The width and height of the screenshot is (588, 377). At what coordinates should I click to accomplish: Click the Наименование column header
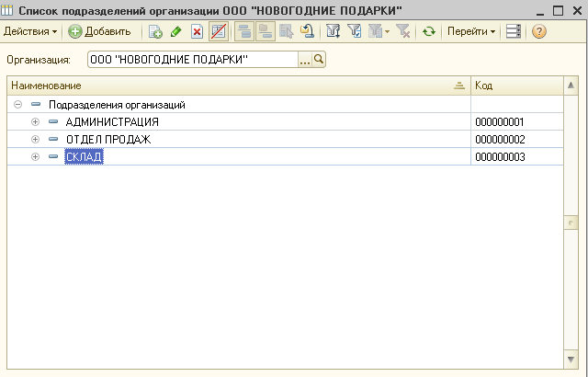[x=239, y=86]
